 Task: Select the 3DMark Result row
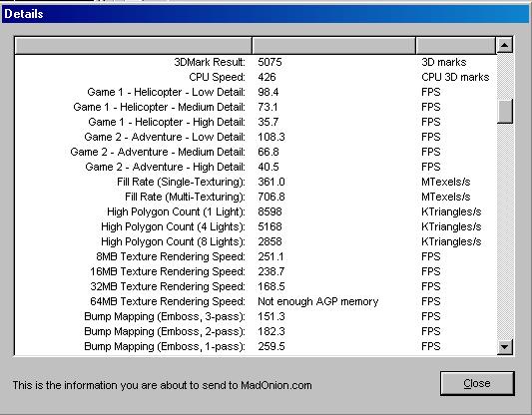tap(256, 62)
